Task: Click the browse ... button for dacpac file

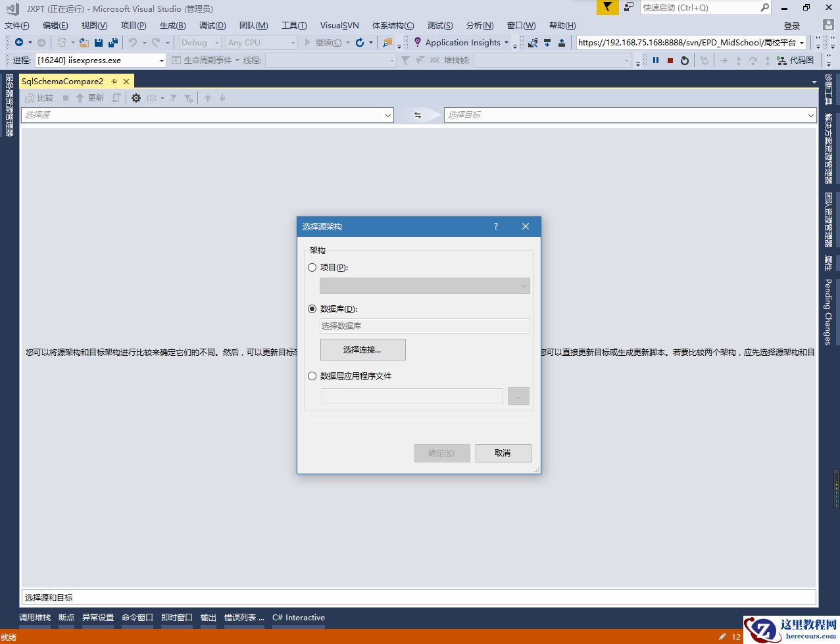Action: pos(518,395)
